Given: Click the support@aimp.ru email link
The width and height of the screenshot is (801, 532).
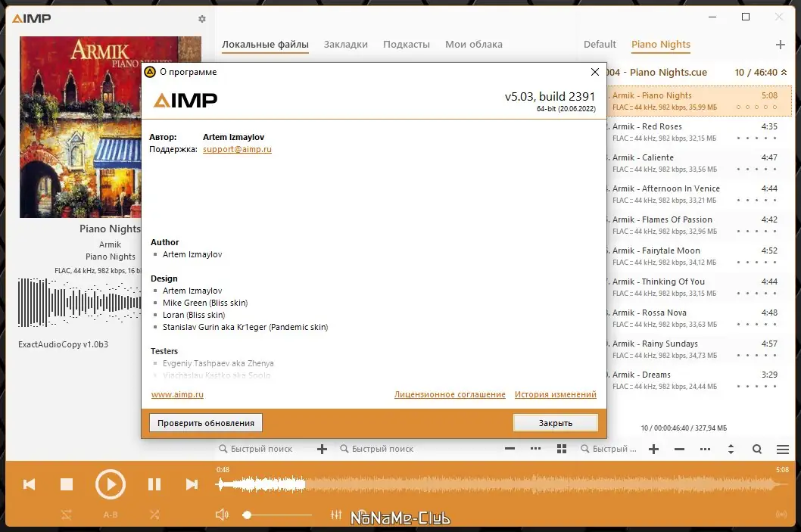Looking at the screenshot, I should pyautogui.click(x=237, y=150).
